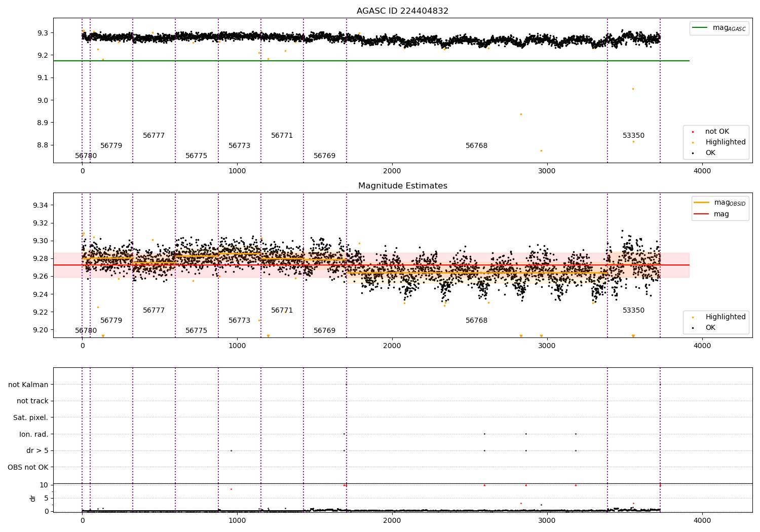Screen dimensions: 760x532
Task: Click the "not track" row label
Action: [32, 401]
